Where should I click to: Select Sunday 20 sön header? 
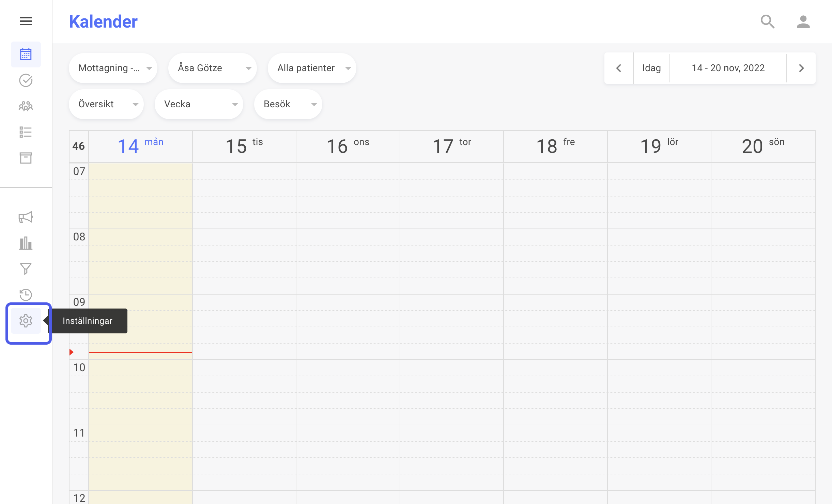763,146
